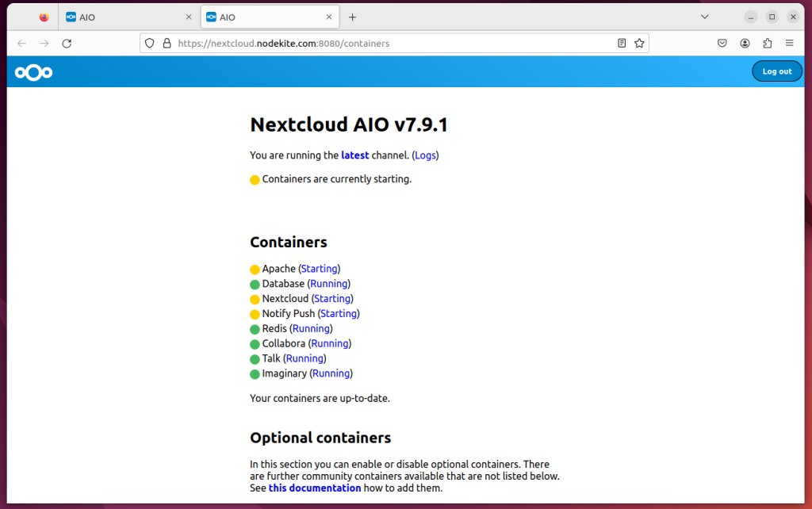Image resolution: width=812 pixels, height=509 pixels.
Task: Open the list all tabs dropdown
Action: pos(704,16)
